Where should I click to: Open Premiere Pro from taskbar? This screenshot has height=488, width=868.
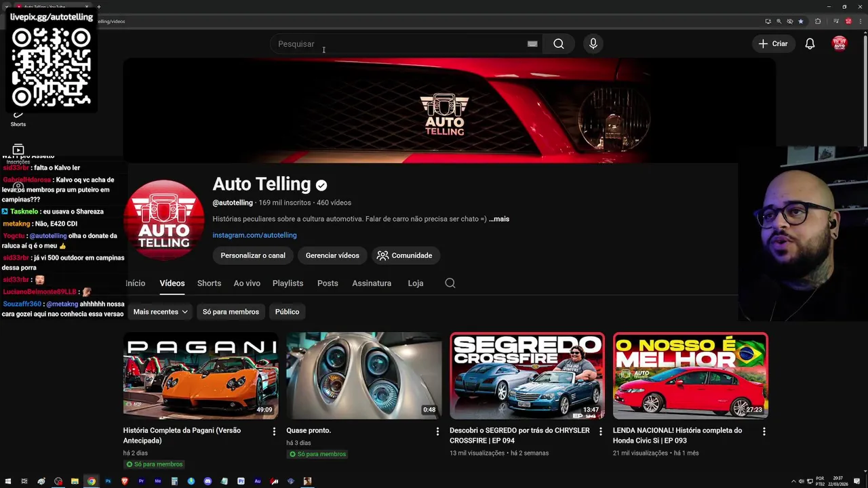coord(141,481)
